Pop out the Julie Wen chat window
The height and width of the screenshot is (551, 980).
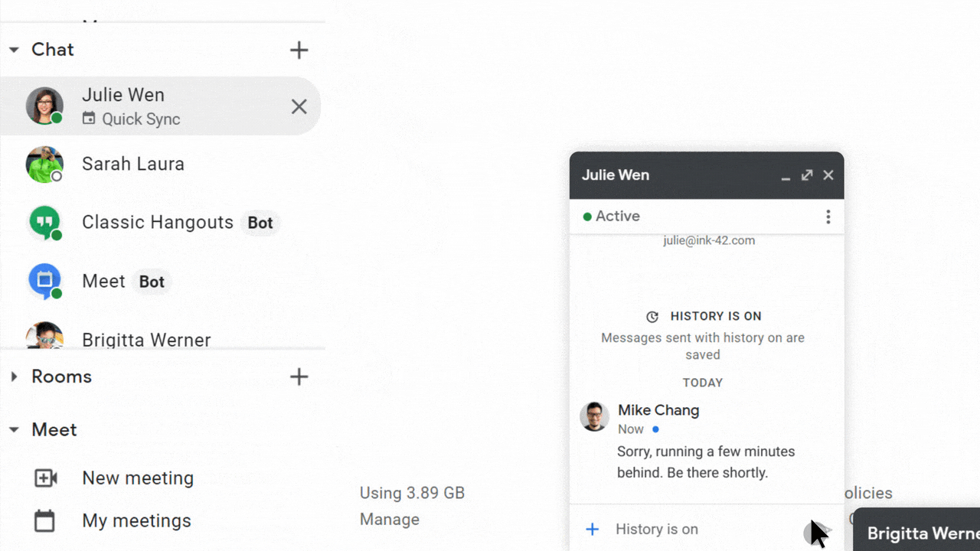click(806, 175)
